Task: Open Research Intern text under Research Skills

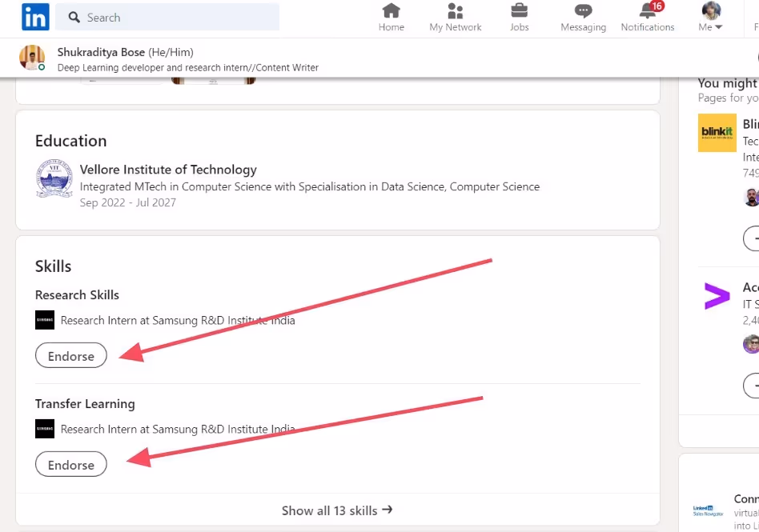Action: (x=178, y=321)
